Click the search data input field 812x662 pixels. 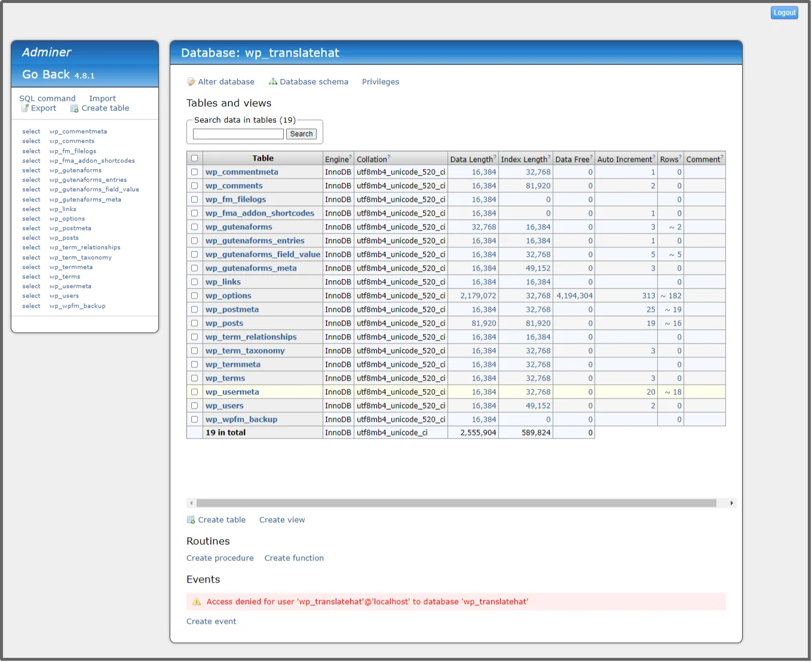tap(238, 134)
